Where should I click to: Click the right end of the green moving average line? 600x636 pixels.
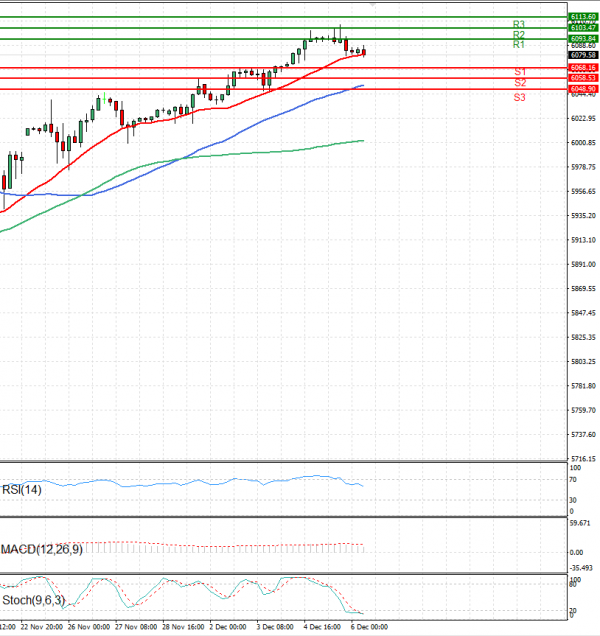coord(362,140)
